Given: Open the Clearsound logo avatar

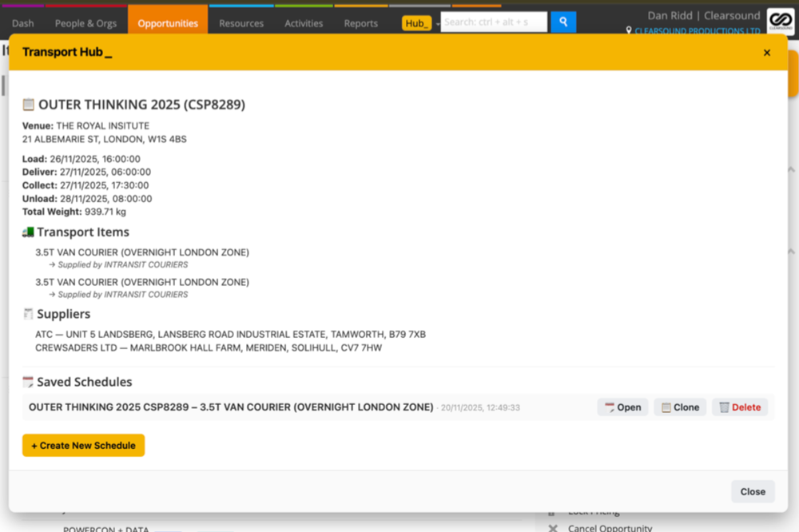Looking at the screenshot, I should [780, 21].
